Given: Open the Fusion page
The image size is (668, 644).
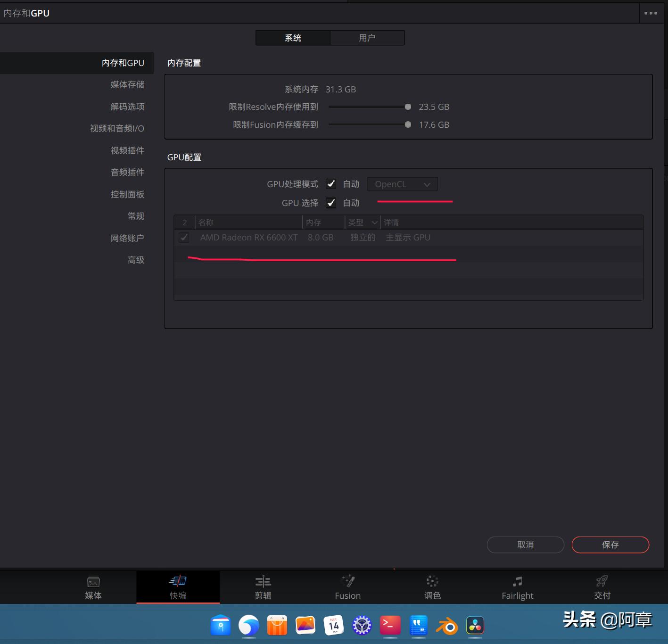Looking at the screenshot, I should (347, 587).
